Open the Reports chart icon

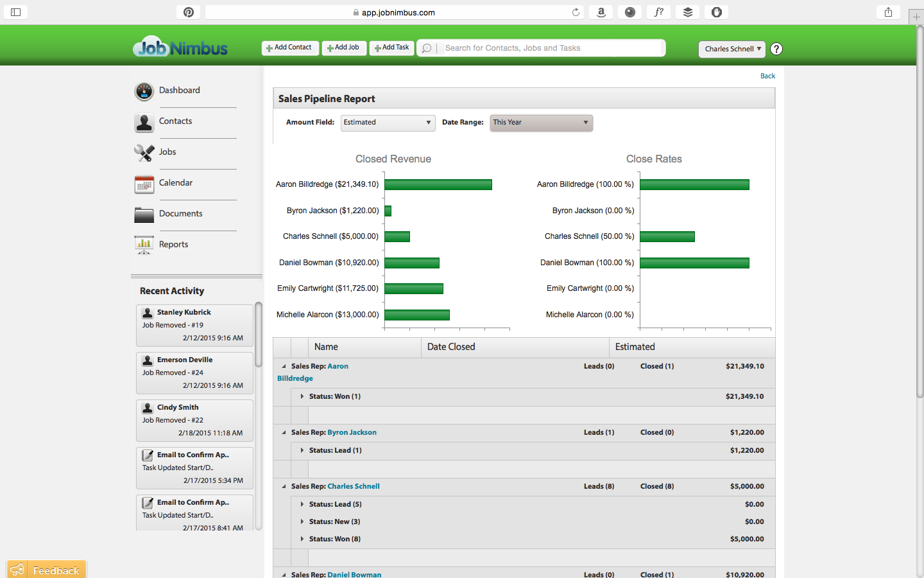point(144,245)
